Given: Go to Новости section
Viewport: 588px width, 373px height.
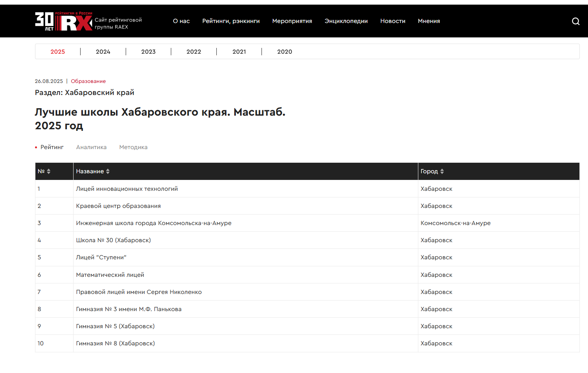Looking at the screenshot, I should point(393,21).
